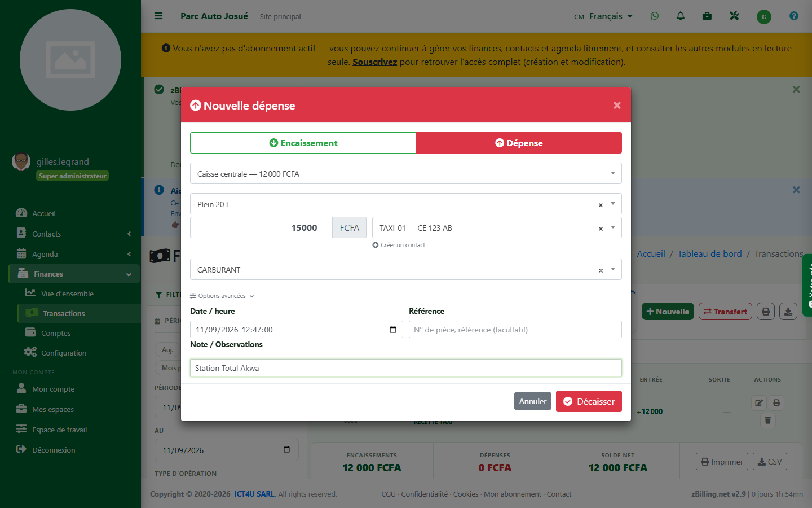The image size is (812, 508).
Task: Delete the transaction with trash icon
Action: point(767,420)
